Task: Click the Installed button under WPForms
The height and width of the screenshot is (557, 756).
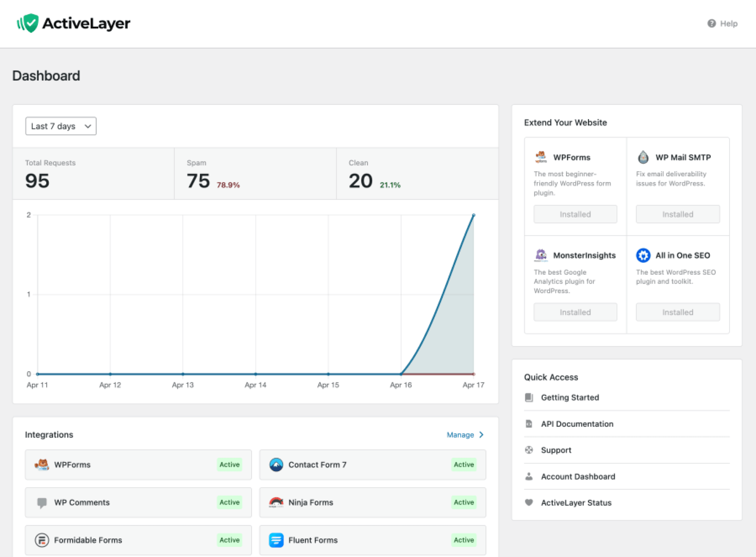Action: click(x=575, y=214)
